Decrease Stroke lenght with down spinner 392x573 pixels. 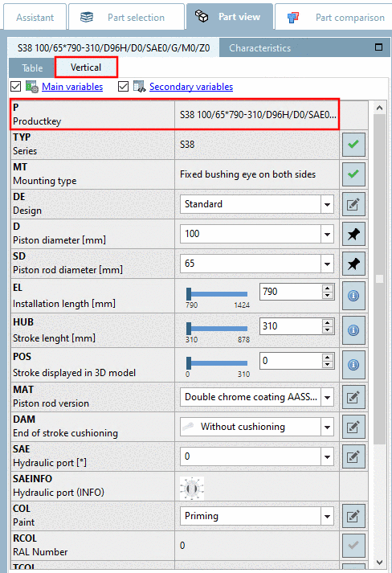coord(328,330)
